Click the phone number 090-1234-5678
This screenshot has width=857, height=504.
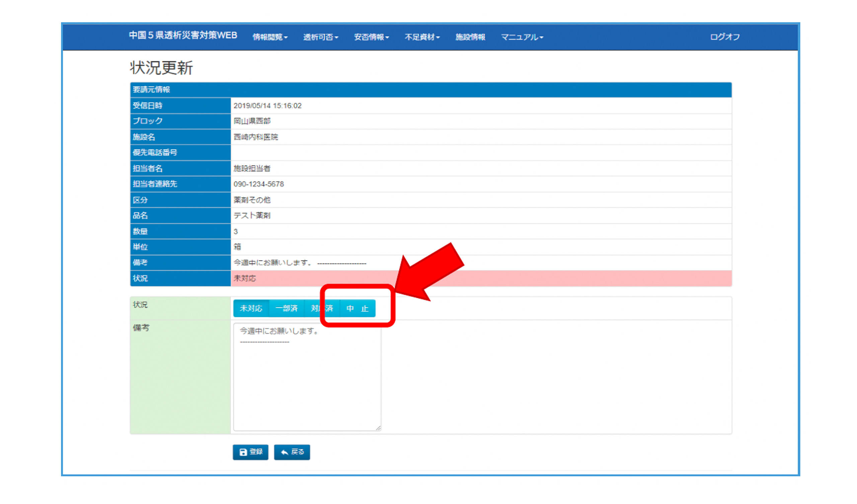click(258, 184)
